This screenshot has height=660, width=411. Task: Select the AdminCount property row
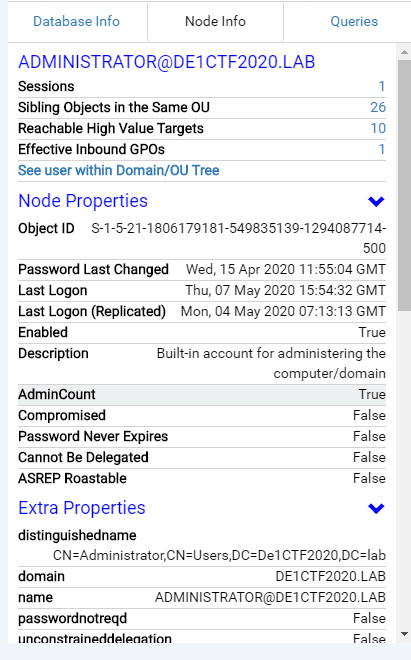coord(202,395)
